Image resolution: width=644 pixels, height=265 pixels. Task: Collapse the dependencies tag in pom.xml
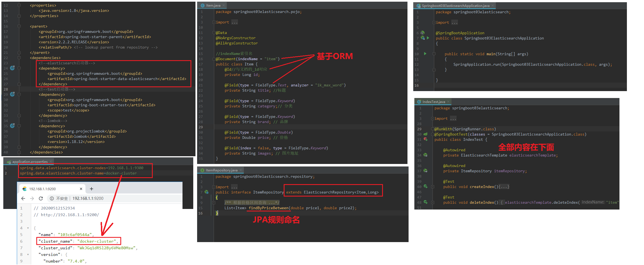click(19, 58)
